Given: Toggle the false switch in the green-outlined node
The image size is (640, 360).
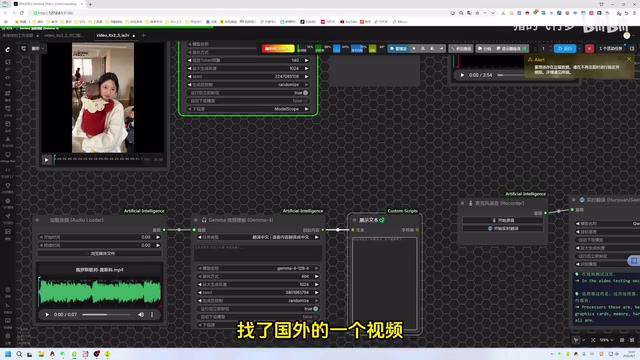Looking at the screenshot, I should pyautogui.click(x=305, y=101).
